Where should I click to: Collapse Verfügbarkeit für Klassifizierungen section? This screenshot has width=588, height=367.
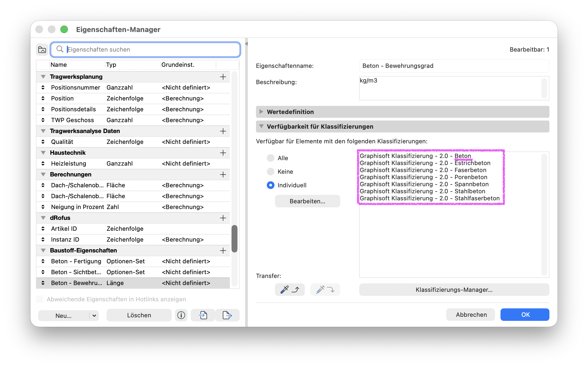pos(261,126)
